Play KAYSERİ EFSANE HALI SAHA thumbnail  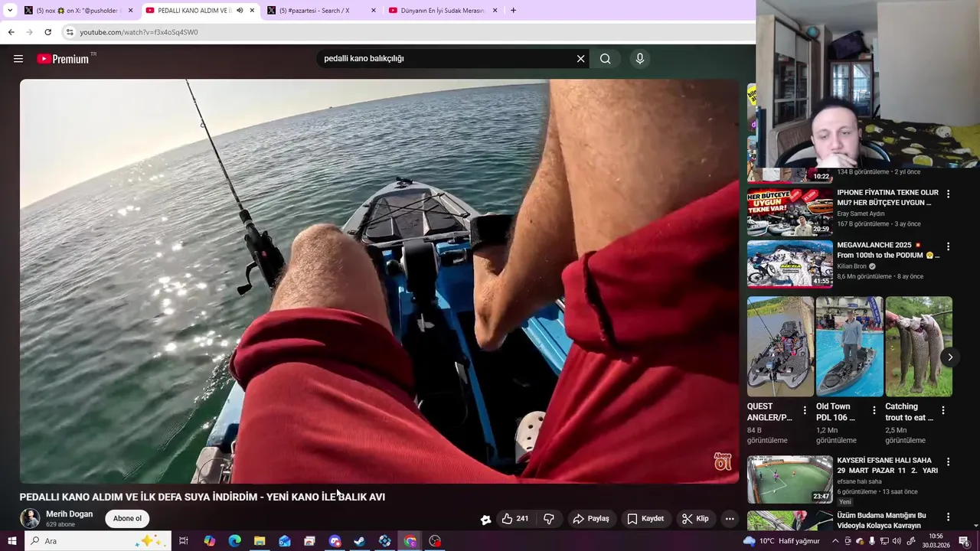click(790, 480)
